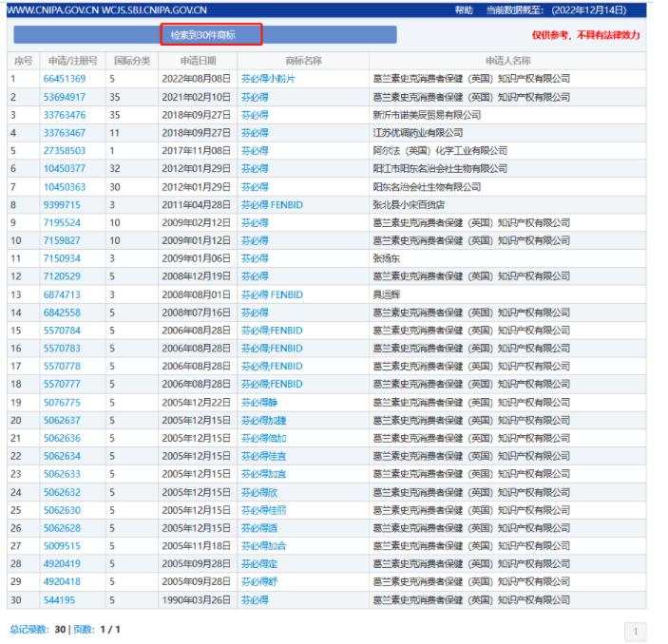
Task: Open registration number 4920419
Action: (62, 564)
